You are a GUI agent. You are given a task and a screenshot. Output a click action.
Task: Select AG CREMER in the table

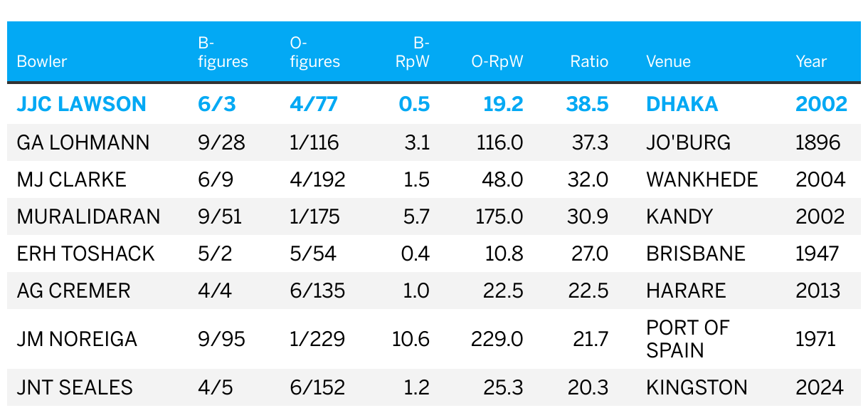[x=73, y=291]
